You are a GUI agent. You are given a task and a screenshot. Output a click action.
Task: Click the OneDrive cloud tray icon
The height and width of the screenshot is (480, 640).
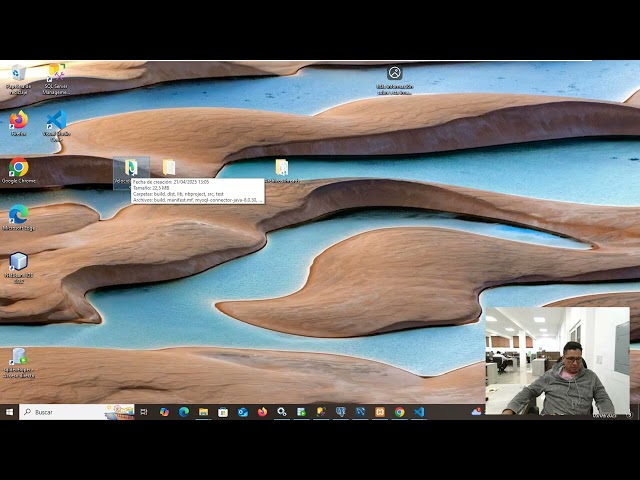pyautogui.click(x=476, y=411)
